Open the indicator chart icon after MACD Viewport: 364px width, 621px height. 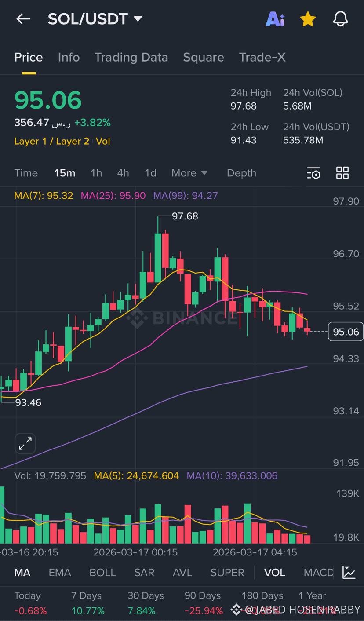pos(349,572)
